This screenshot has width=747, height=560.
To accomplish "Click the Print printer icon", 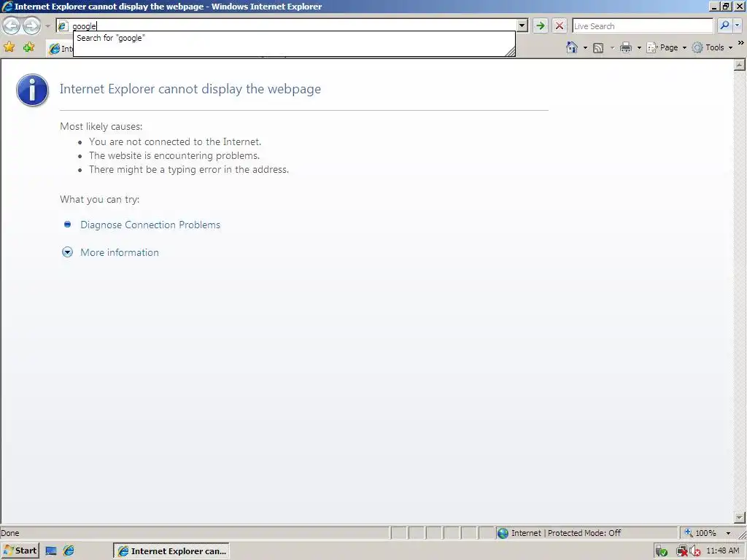I will (x=626, y=47).
